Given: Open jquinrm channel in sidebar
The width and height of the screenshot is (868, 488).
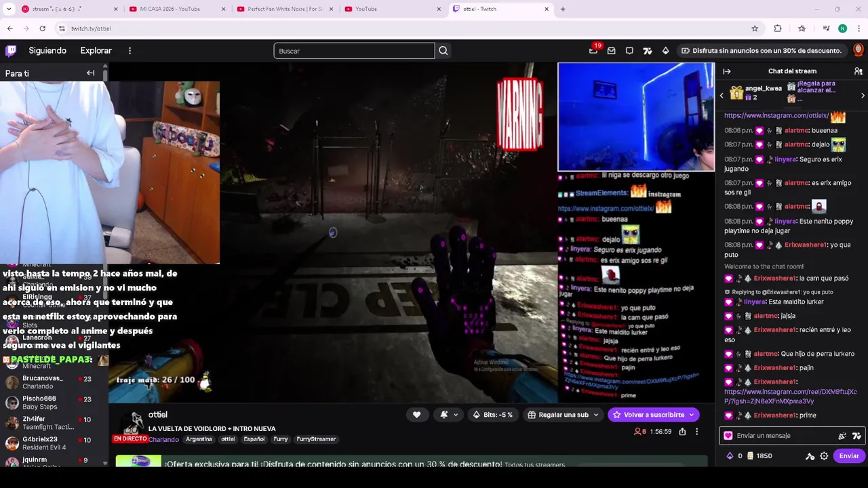Looking at the screenshot, I should (x=53, y=462).
